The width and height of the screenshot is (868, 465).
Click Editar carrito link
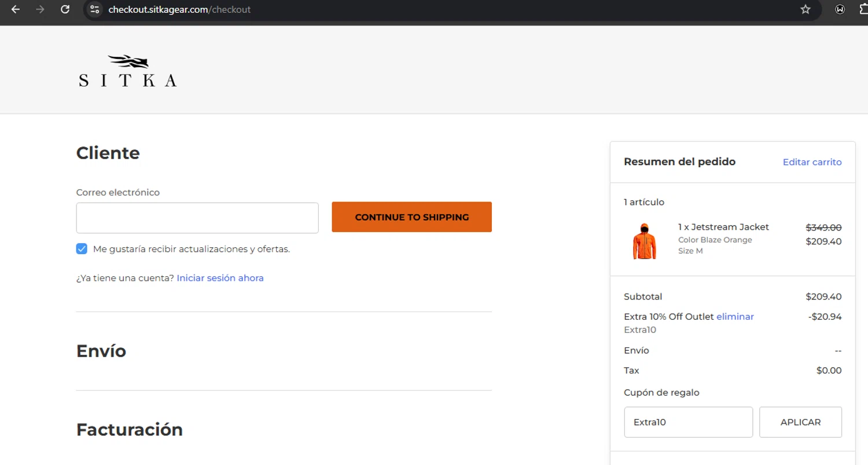pyautogui.click(x=812, y=162)
